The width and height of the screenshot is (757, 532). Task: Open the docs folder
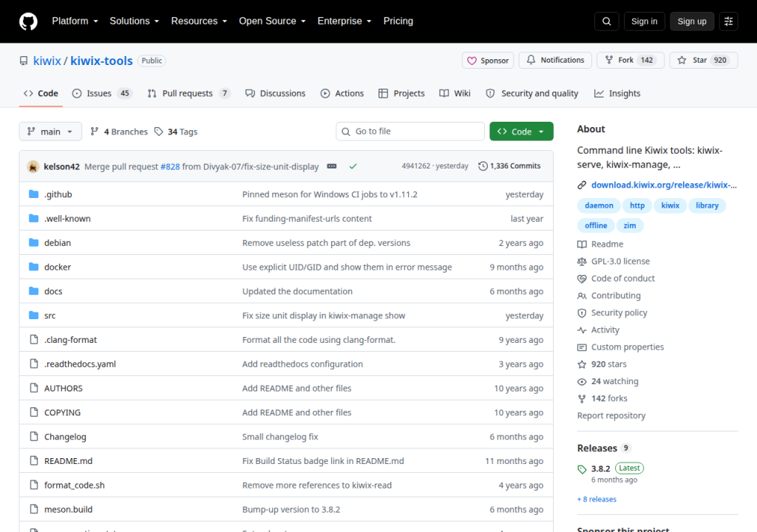click(53, 291)
